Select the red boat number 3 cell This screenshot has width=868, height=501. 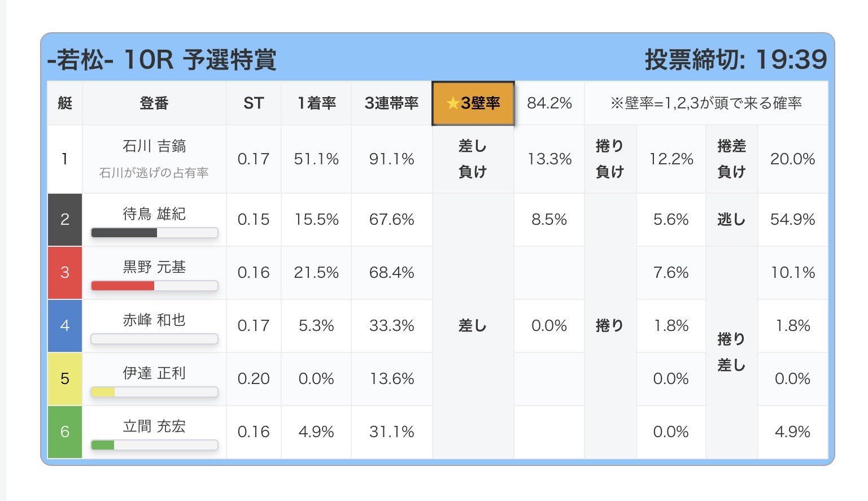click(x=65, y=273)
